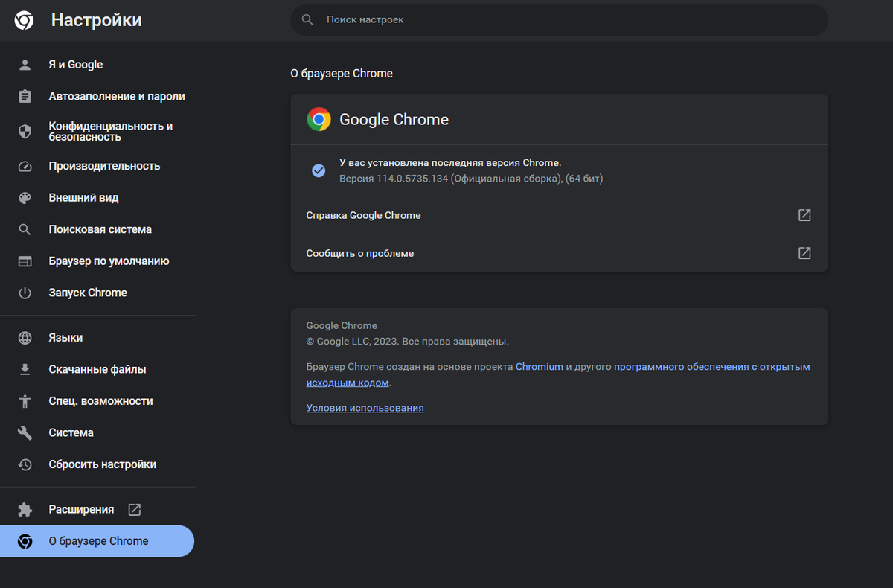Go to Поисковая система section
Screen dimensions: 893x588
coord(100,230)
